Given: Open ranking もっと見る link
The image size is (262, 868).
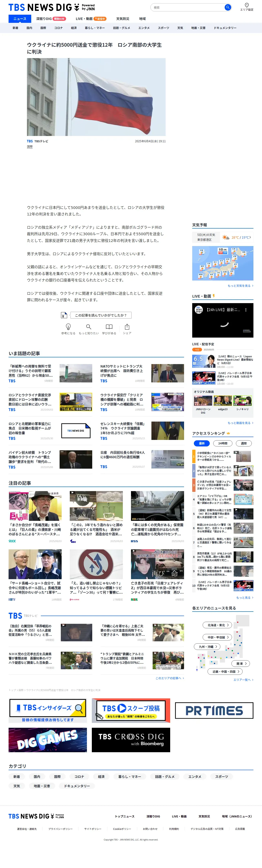Looking at the screenshot, I should tap(245, 597).
